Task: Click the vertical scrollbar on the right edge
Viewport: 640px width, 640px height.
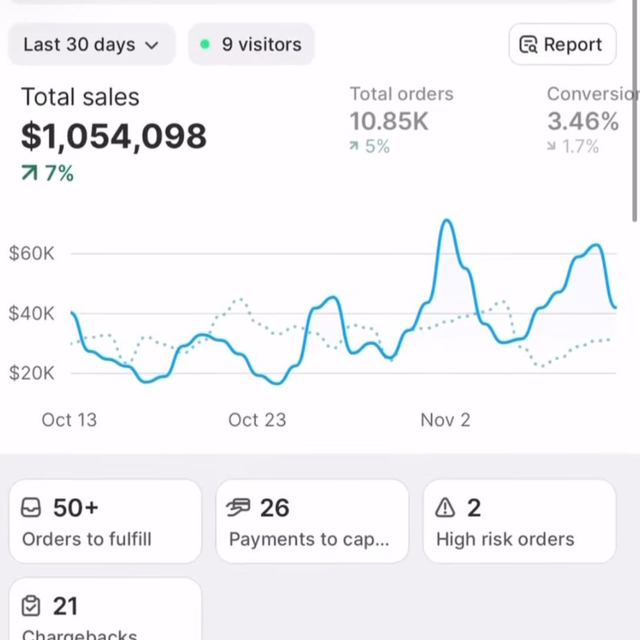Action: click(x=635, y=110)
